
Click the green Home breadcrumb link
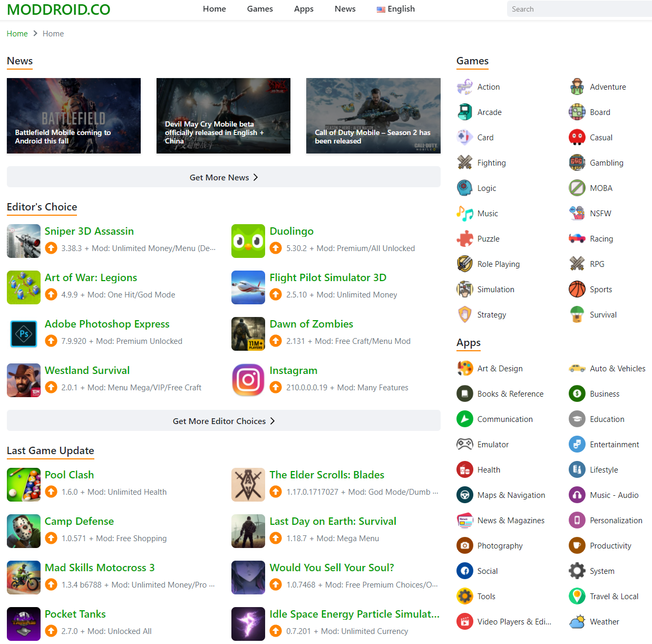point(17,34)
